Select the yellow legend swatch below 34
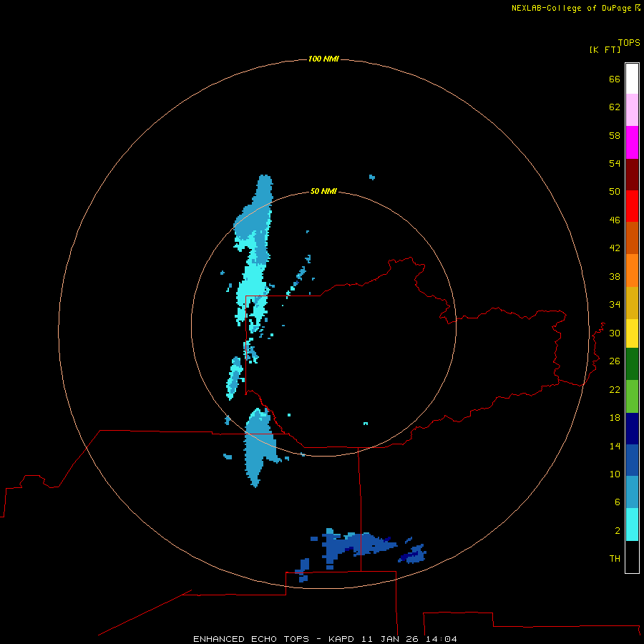Image resolution: width=644 pixels, height=644 pixels. (x=632, y=333)
